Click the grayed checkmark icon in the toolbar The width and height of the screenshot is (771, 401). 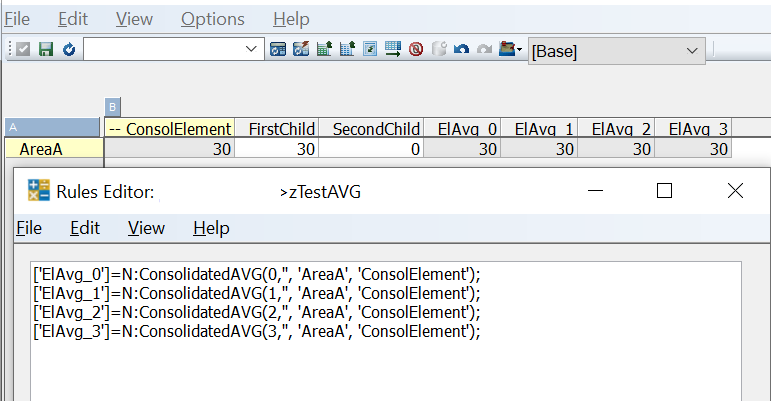click(x=23, y=49)
